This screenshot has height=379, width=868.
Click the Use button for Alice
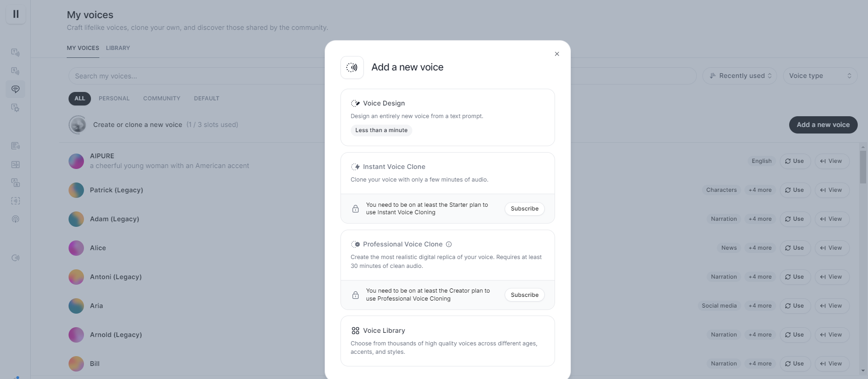coord(795,248)
